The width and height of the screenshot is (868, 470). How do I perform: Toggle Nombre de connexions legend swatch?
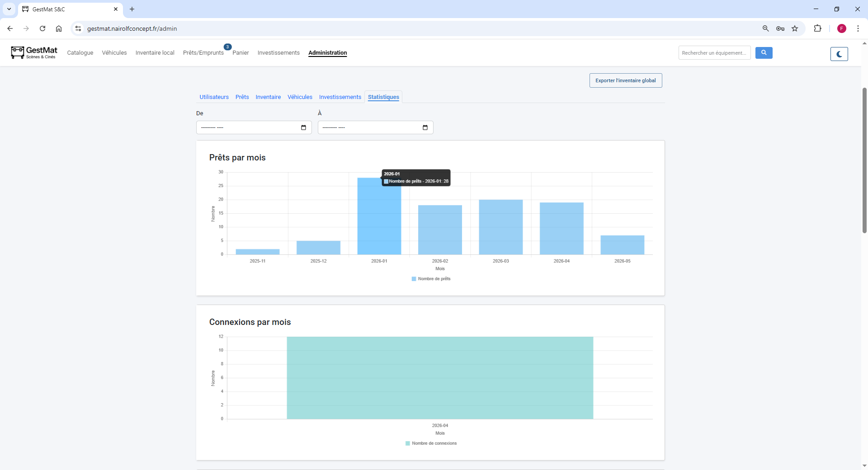pos(408,443)
